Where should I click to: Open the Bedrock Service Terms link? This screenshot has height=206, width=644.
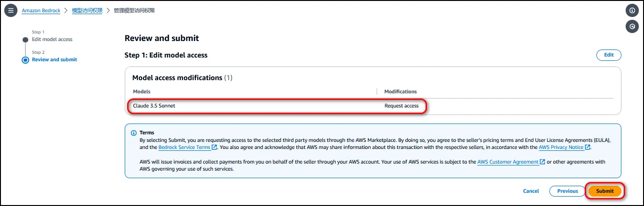184,147
